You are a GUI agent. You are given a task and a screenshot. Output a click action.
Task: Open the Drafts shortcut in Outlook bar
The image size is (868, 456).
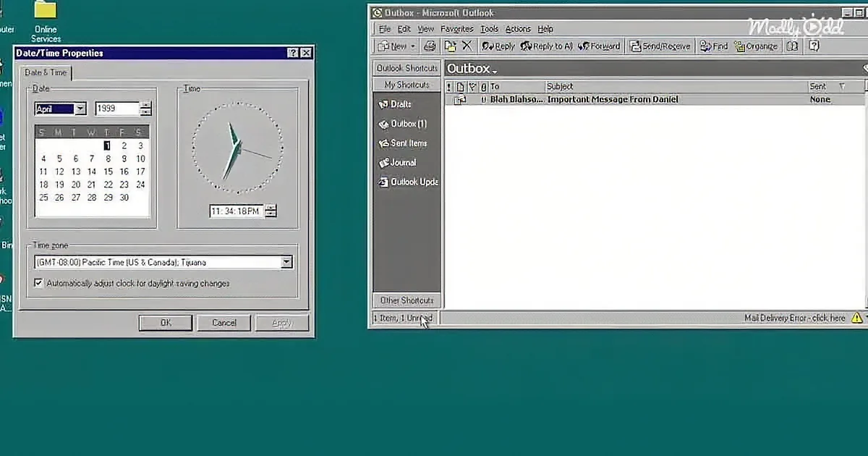pyautogui.click(x=395, y=104)
